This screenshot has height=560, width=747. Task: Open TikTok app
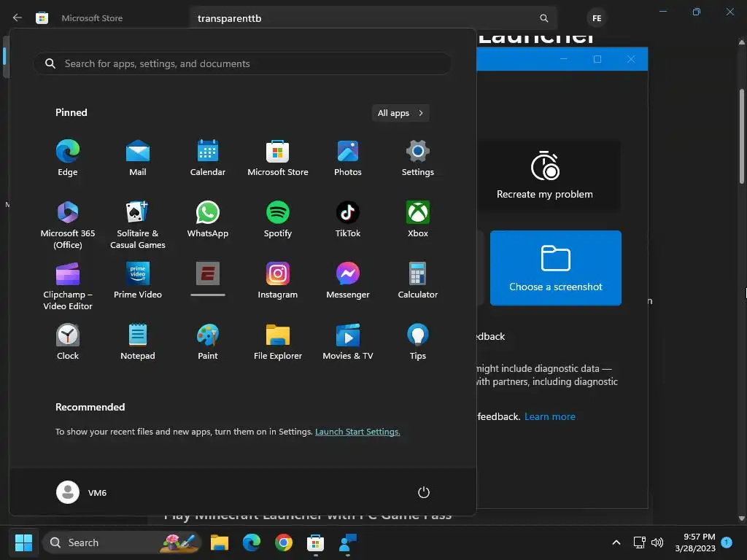pos(348,219)
